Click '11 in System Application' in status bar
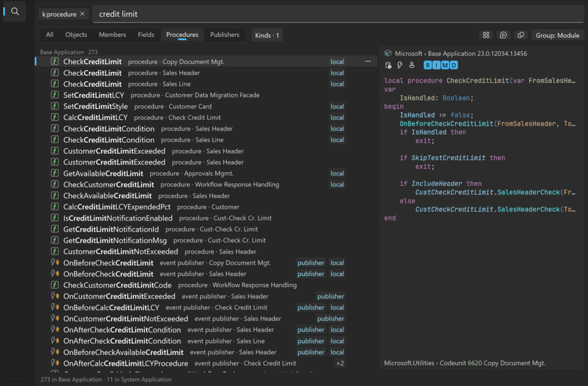This screenshot has height=386, width=588. (139, 379)
